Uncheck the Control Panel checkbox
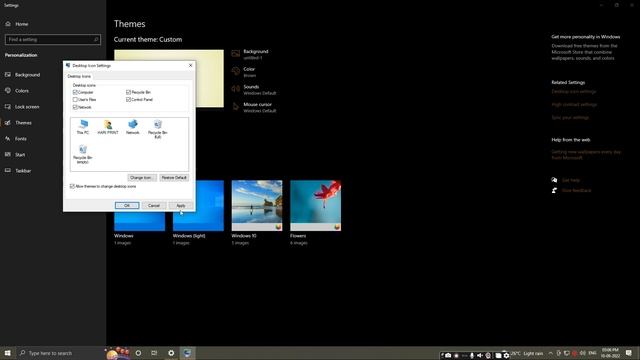Screen dimensions: 640x360 point(129,100)
